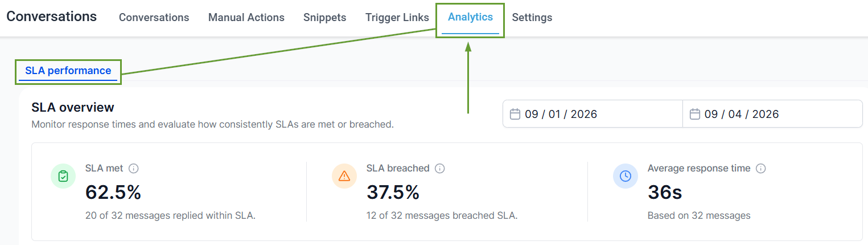Select the SLA performance sub-tab
The height and width of the screenshot is (245, 868).
pos(68,71)
